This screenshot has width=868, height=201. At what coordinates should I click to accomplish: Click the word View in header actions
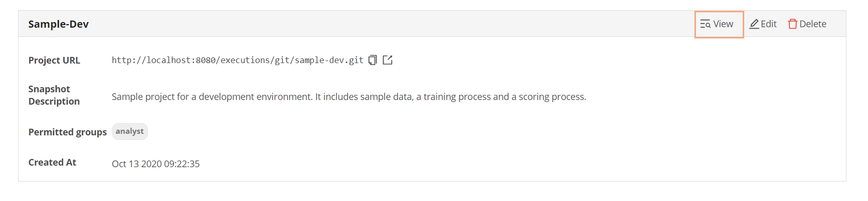pos(723,24)
